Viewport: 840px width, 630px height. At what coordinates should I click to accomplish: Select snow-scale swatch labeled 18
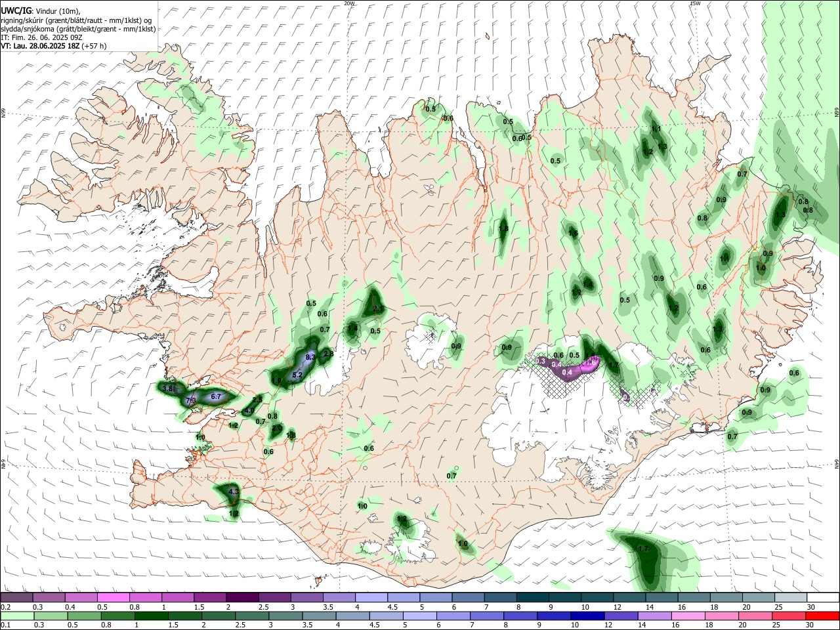tap(726, 598)
